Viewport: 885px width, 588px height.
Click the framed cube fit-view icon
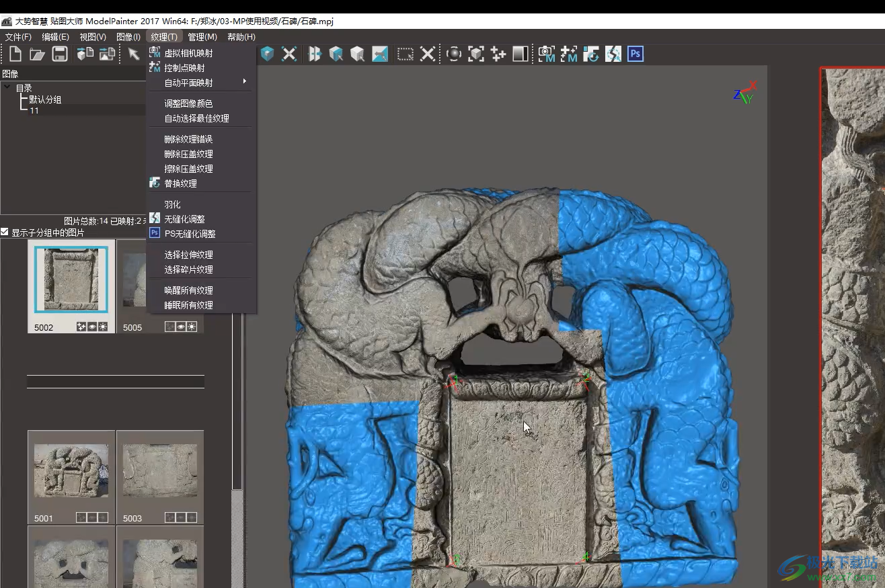click(x=476, y=54)
